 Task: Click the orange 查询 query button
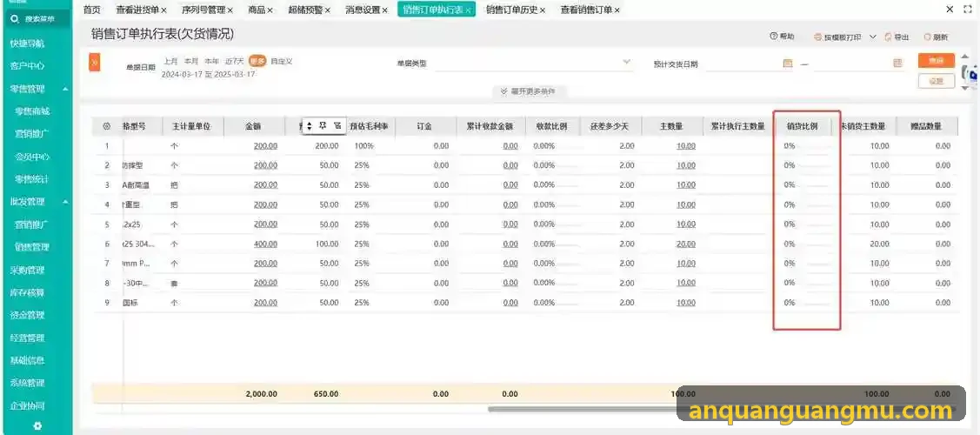coord(937,61)
